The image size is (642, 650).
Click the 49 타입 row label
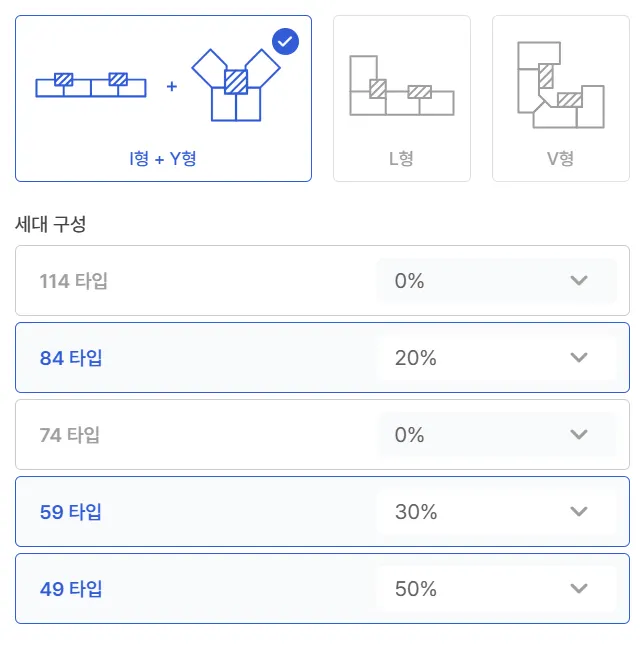tap(71, 589)
